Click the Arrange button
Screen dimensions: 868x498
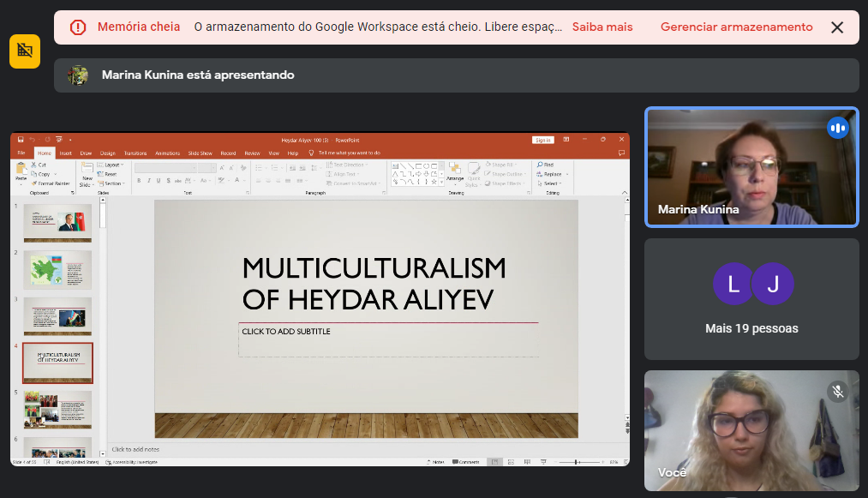pos(454,173)
